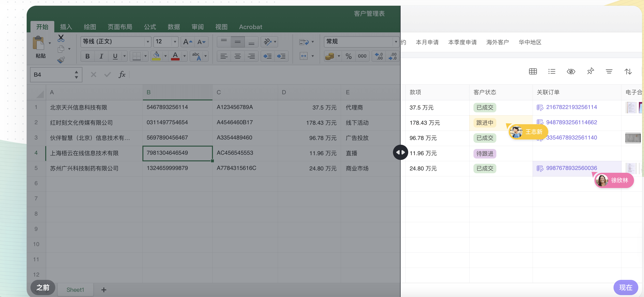The height and width of the screenshot is (297, 644).
Task: Apply cell borders icon
Action: coord(136,56)
